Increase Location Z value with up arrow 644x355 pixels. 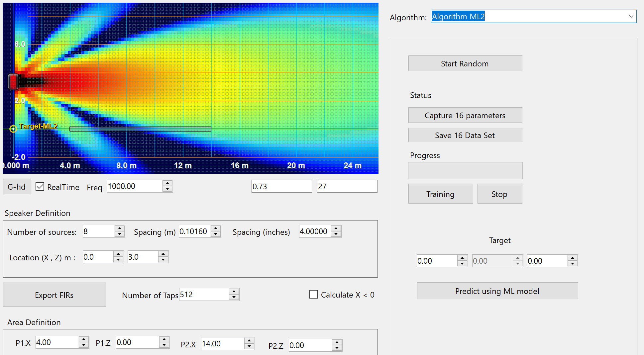pyautogui.click(x=163, y=254)
